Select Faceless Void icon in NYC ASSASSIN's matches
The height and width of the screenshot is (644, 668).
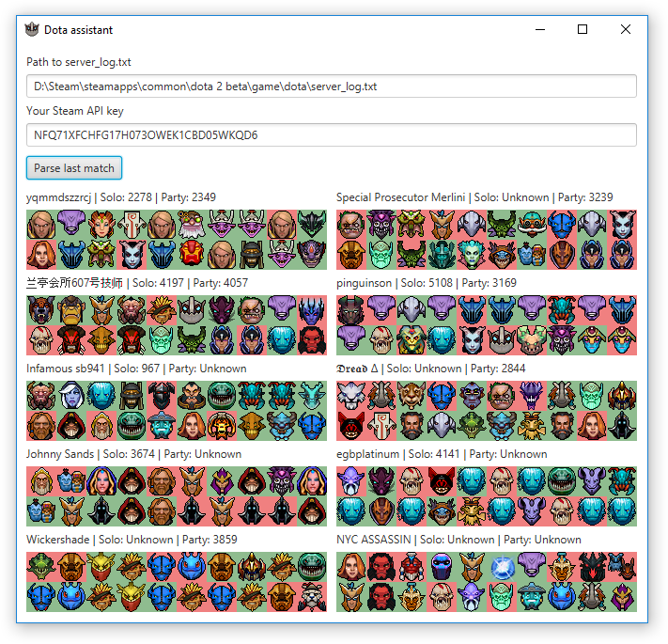[x=532, y=567]
